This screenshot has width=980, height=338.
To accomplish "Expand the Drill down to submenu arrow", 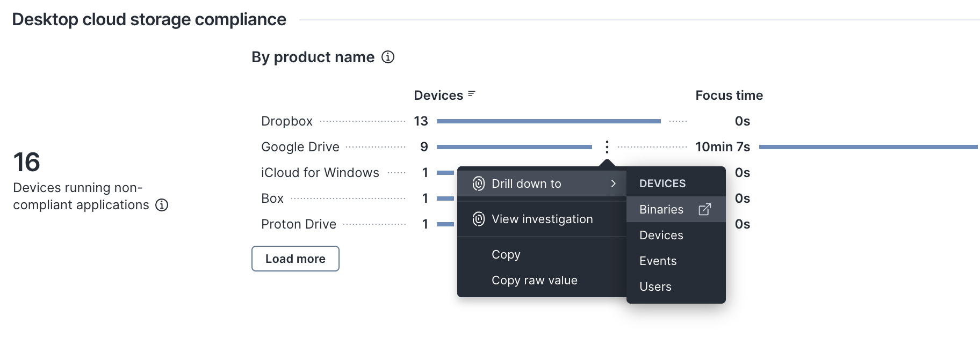I will pyautogui.click(x=613, y=183).
